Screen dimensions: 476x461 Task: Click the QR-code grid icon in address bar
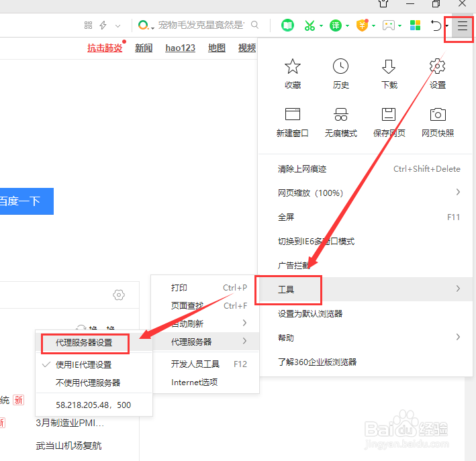[x=88, y=25]
